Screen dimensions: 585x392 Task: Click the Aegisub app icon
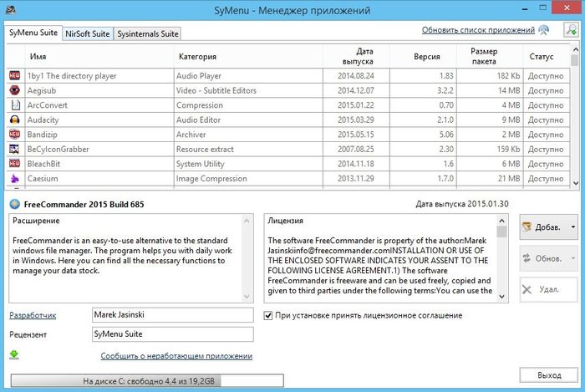[14, 90]
